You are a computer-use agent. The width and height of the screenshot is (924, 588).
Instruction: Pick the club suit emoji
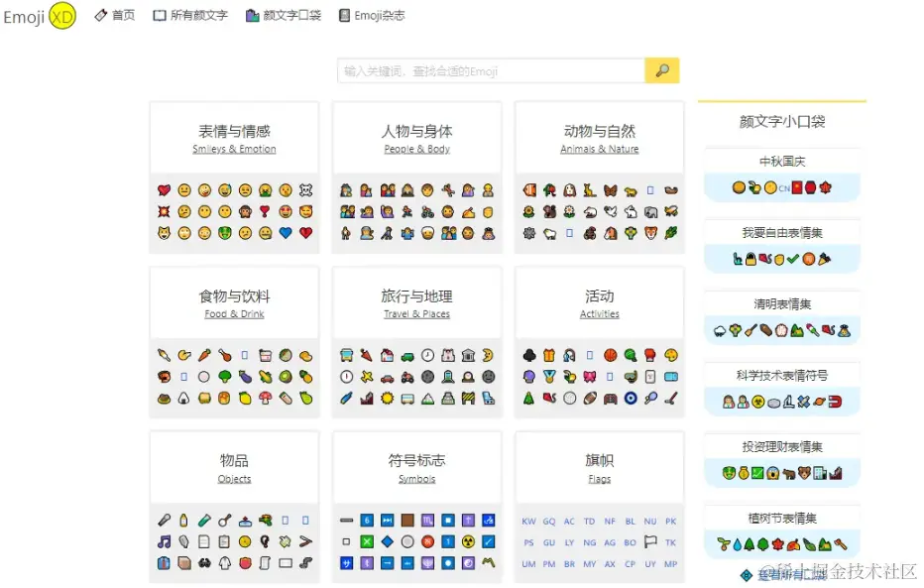[529, 355]
